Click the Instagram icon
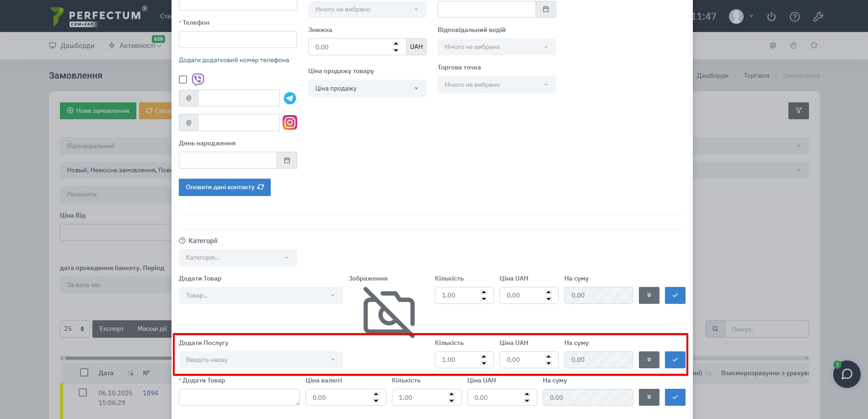This screenshot has height=419, width=868. tap(290, 122)
